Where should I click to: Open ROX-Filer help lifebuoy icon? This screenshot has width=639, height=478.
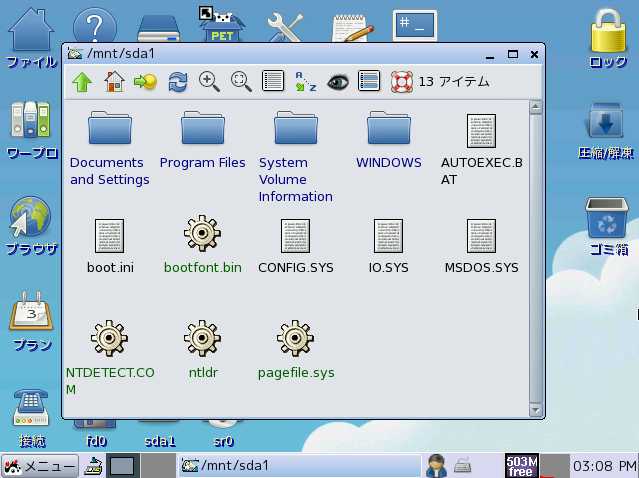(401, 82)
